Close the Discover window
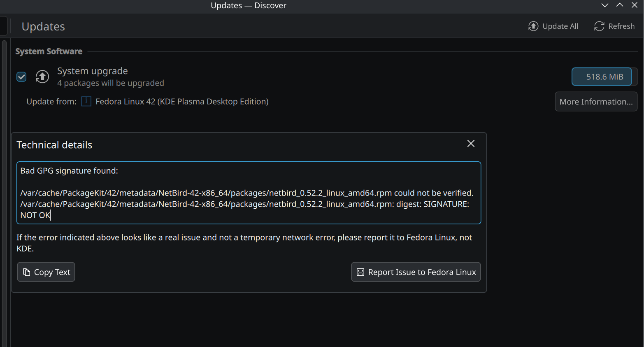This screenshot has height=347, width=644. [634, 5]
